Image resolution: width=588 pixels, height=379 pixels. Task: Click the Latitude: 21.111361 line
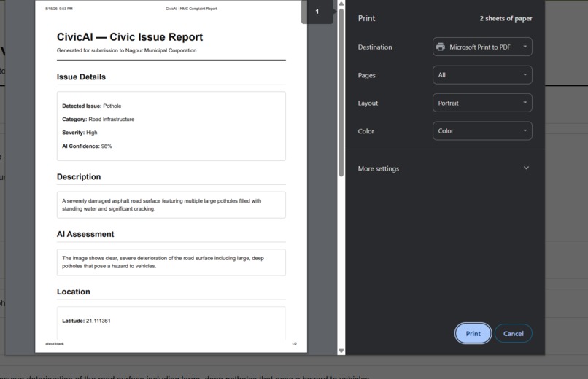(x=86, y=321)
